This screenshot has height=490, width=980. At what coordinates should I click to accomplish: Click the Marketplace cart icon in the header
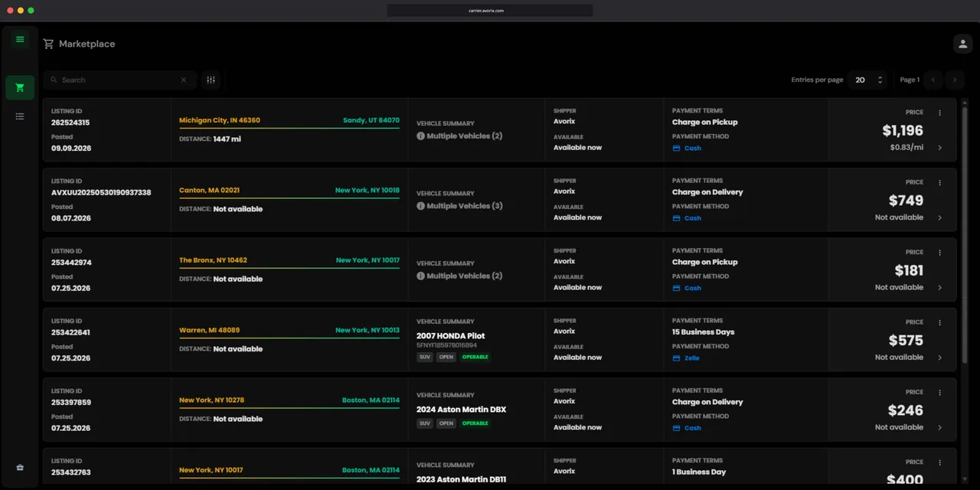pyautogui.click(x=49, y=44)
